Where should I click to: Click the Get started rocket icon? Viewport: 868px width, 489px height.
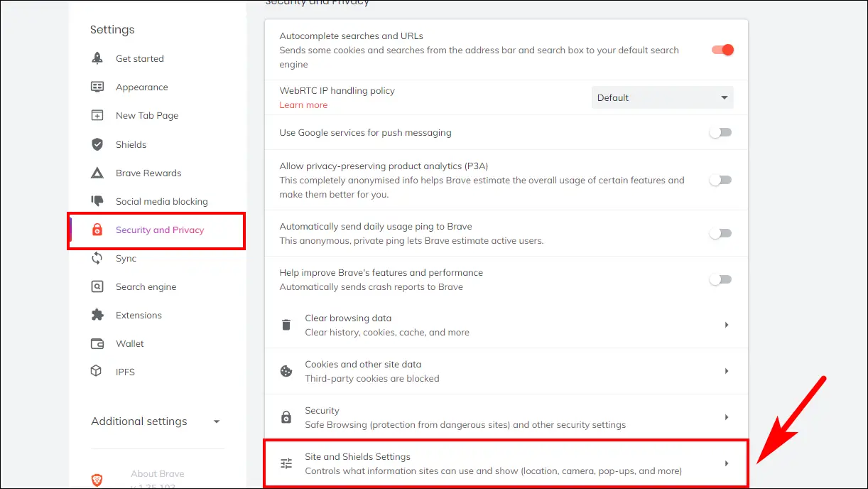point(97,58)
